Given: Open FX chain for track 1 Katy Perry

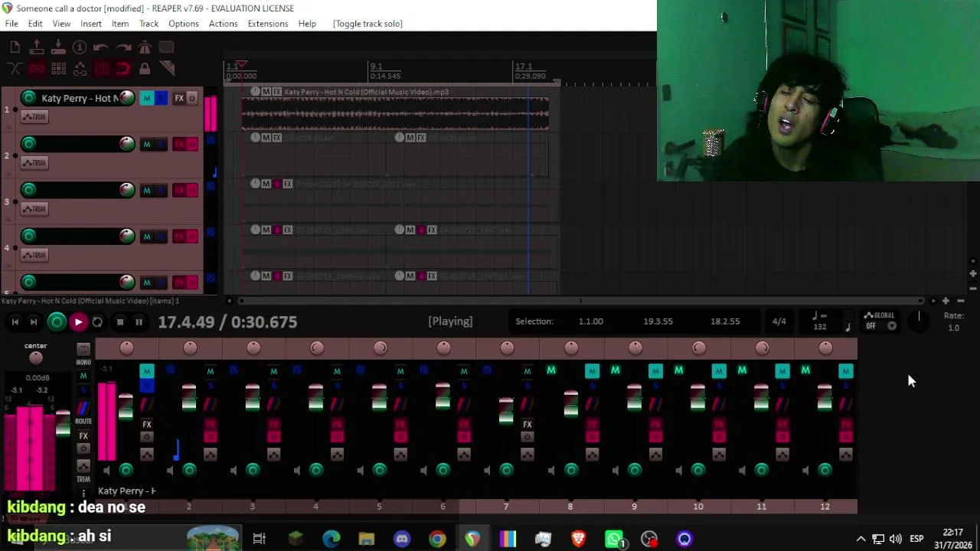Looking at the screenshot, I should 179,98.
